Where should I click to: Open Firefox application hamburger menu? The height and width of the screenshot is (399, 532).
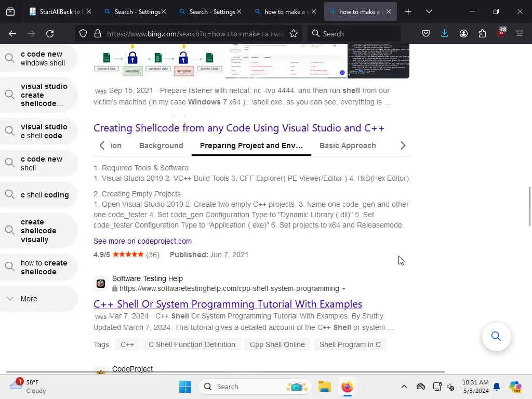tap(520, 34)
